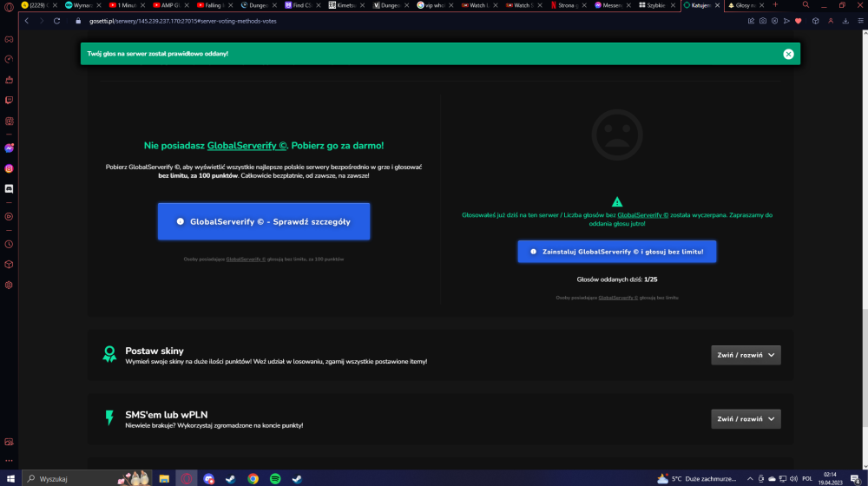
Task: Click 'Głosów oddanych dziś: 1/25' text
Action: [616, 279]
